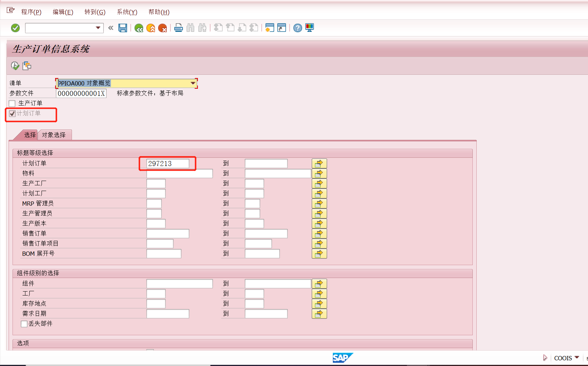Click the Previous Page icon
This screenshot has width=588, height=366.
coord(230,28)
